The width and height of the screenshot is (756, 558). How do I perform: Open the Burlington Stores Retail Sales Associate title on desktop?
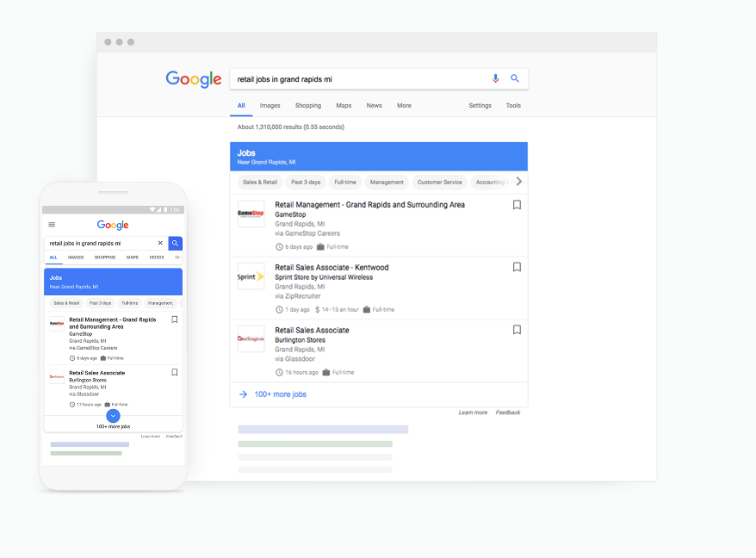312,331
